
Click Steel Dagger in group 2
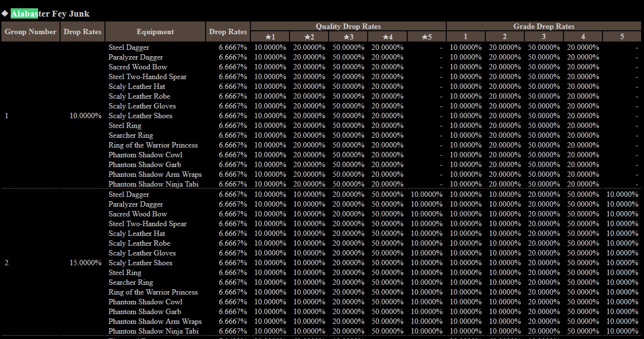point(129,194)
